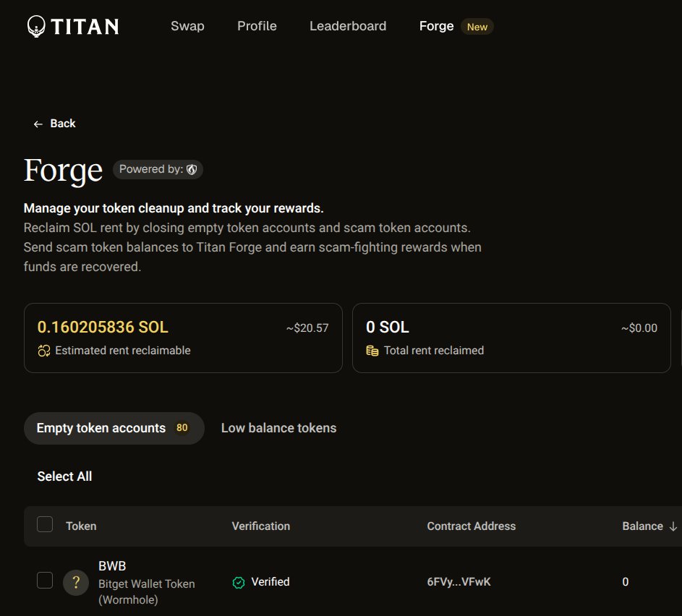682x616 pixels.
Task: Click the 0.160205836 SOL amount
Action: coord(103,328)
